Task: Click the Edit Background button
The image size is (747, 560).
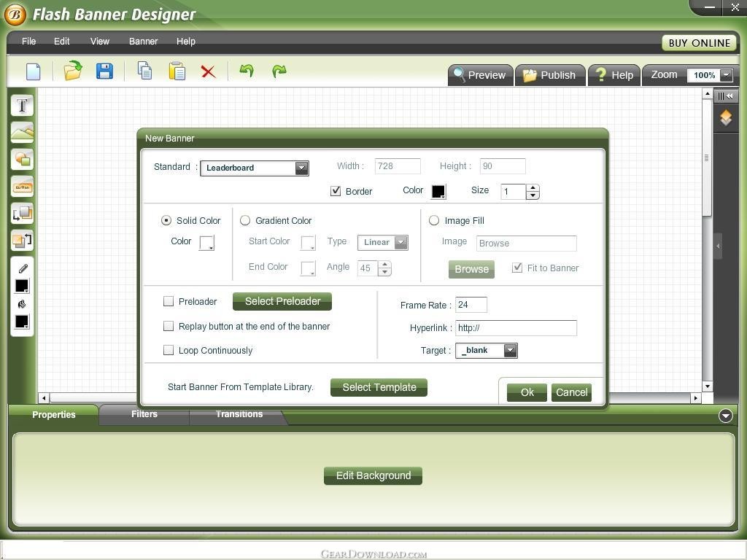Action: pos(373,475)
